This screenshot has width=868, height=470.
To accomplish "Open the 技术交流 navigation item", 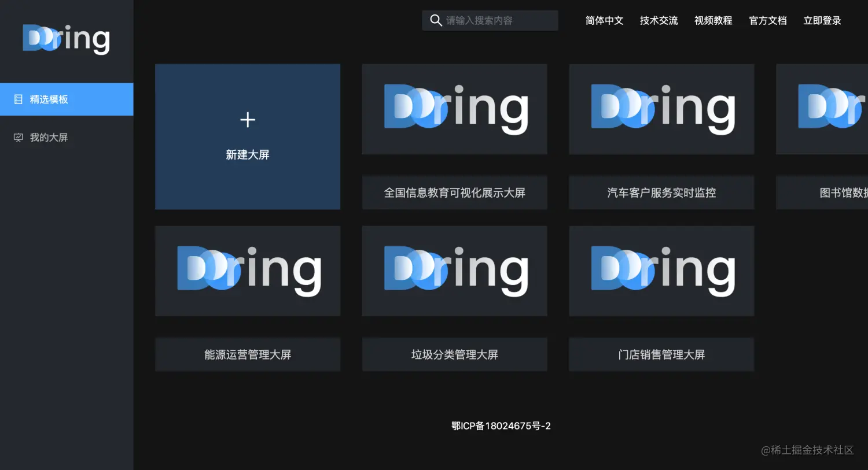I will [658, 20].
